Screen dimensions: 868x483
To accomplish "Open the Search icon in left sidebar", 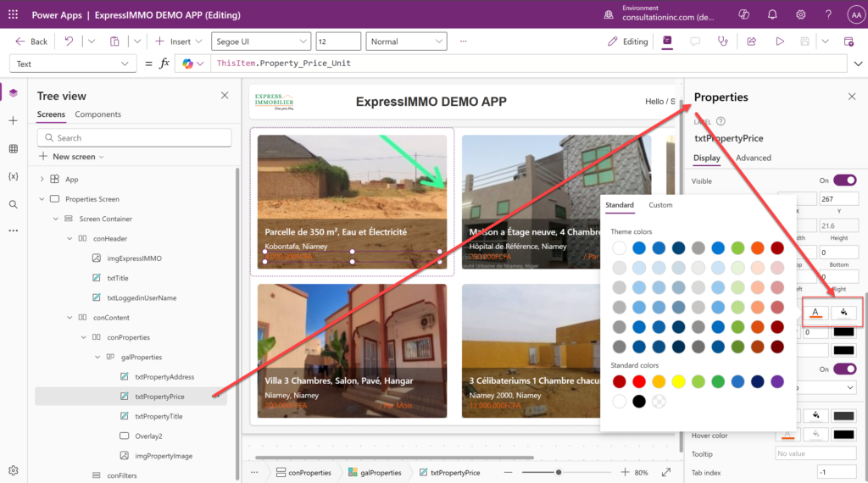I will [14, 204].
